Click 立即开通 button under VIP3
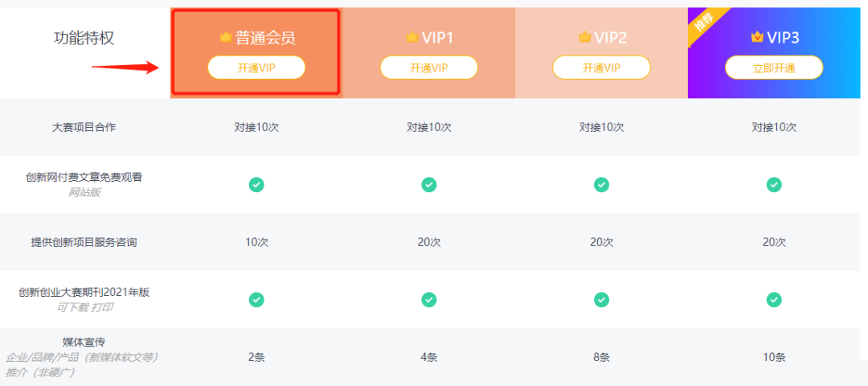This screenshot has width=868, height=386. [774, 68]
